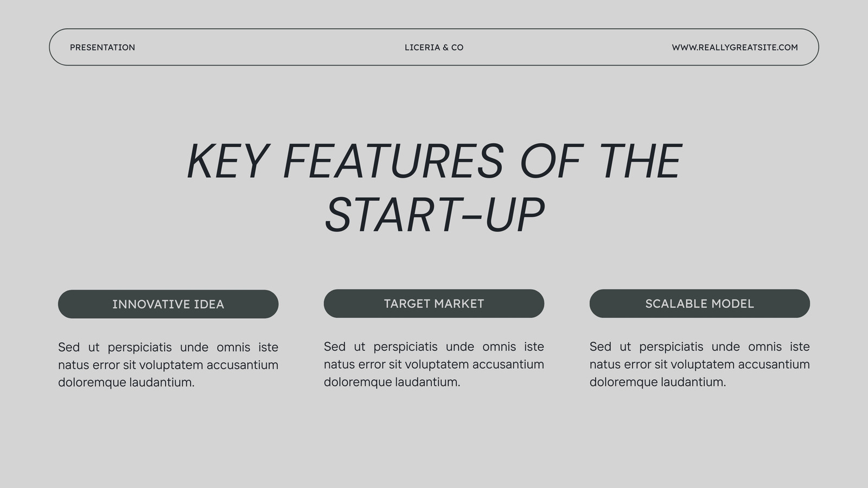The height and width of the screenshot is (488, 868).
Task: Click 'perspiciatis' in the Target Market paragraph
Action: coord(405,346)
